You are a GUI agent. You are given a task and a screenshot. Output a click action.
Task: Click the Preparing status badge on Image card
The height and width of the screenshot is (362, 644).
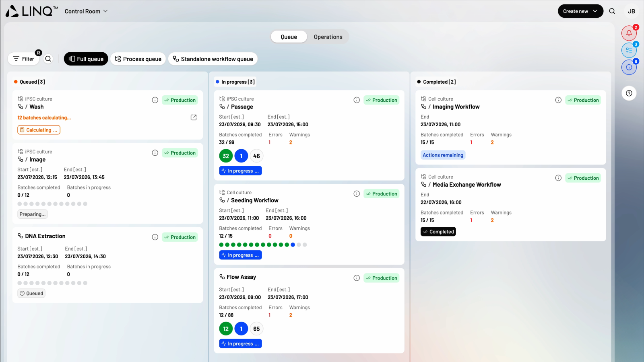(33, 214)
